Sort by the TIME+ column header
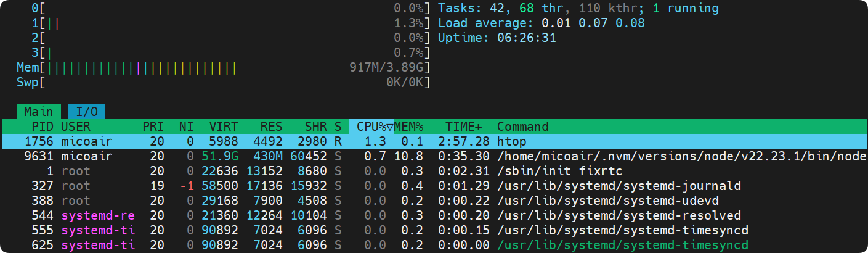 pos(464,126)
